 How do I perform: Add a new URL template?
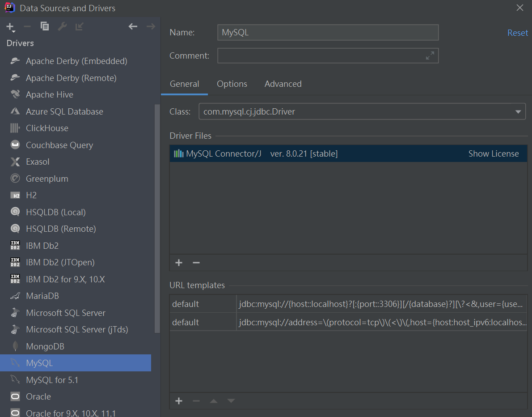179,401
